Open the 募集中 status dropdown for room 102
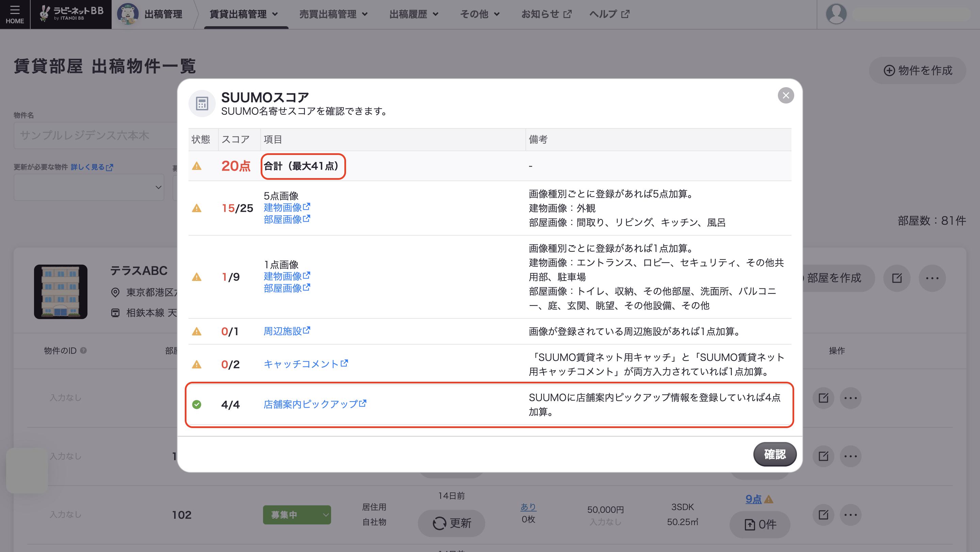The image size is (980, 552). [x=297, y=515]
